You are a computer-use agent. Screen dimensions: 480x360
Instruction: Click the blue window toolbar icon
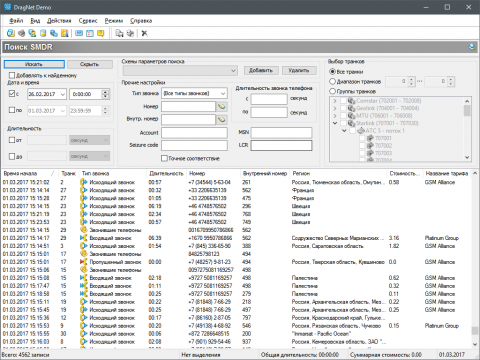[x=11, y=33]
